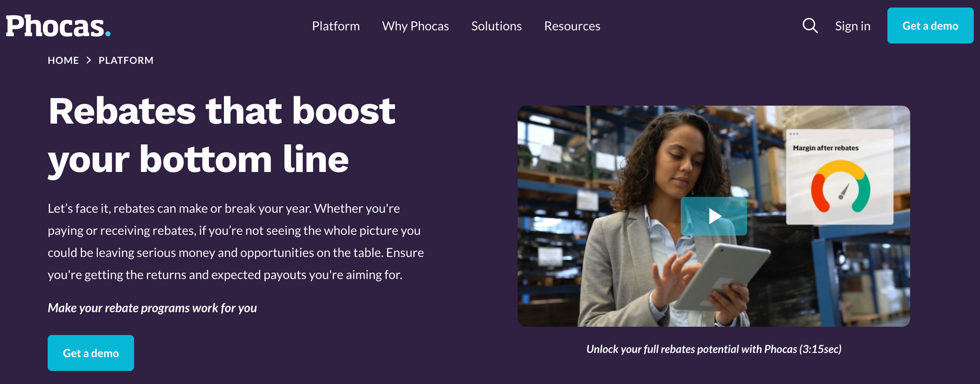Open the Solutions menu
The image size is (980, 384).
click(496, 26)
